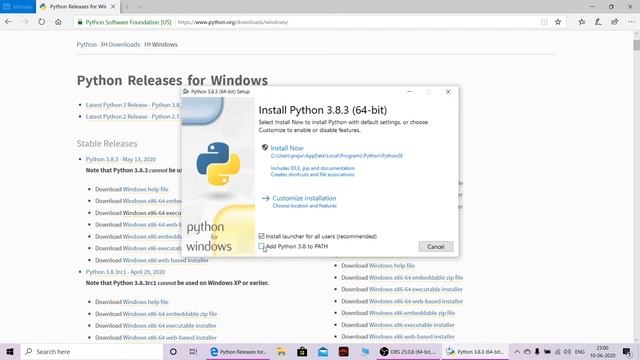Click the green padlock security icon
Screen dimensions: 640x360
[80, 22]
